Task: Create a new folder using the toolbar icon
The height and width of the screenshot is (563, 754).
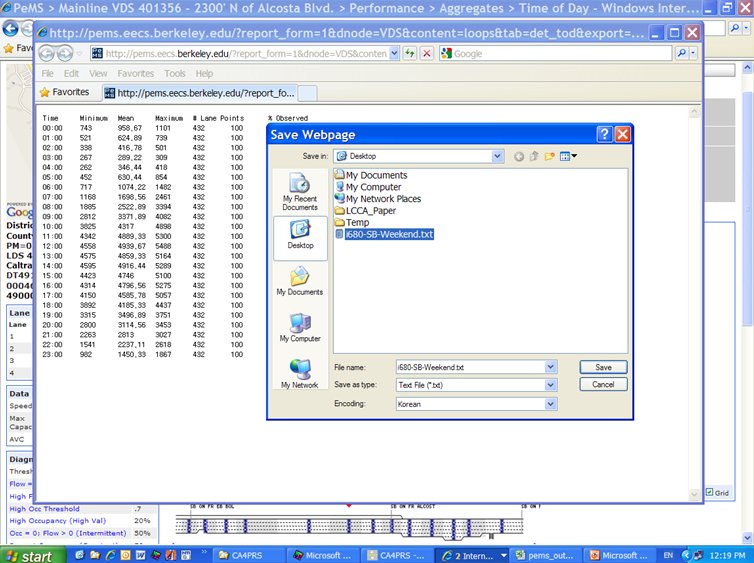Action: [x=550, y=156]
